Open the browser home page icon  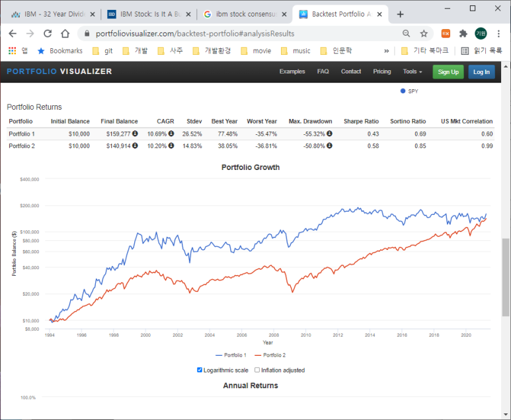pos(65,34)
